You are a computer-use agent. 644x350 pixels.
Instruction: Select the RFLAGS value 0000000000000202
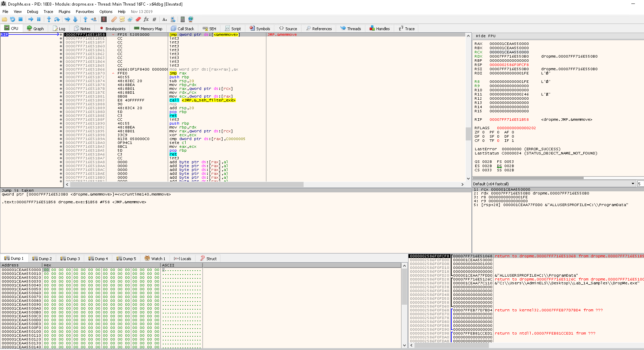[516, 128]
